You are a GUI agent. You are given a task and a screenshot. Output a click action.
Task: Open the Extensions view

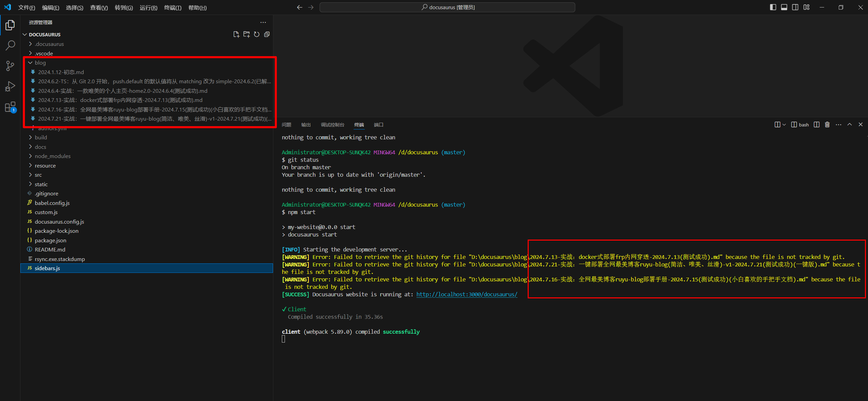10,107
